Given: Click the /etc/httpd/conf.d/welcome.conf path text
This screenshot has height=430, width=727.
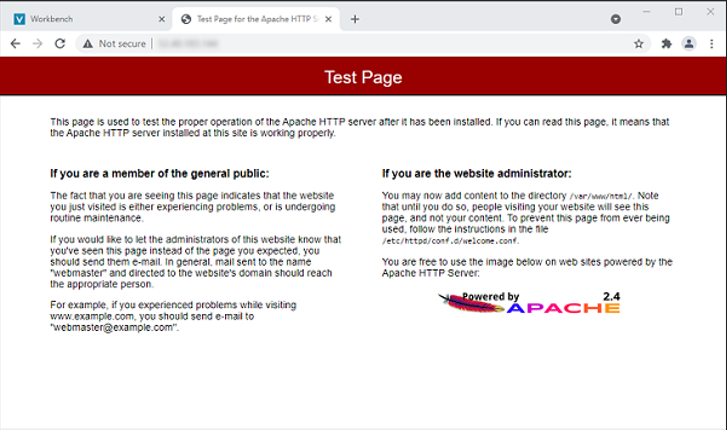Looking at the screenshot, I should tap(450, 241).
